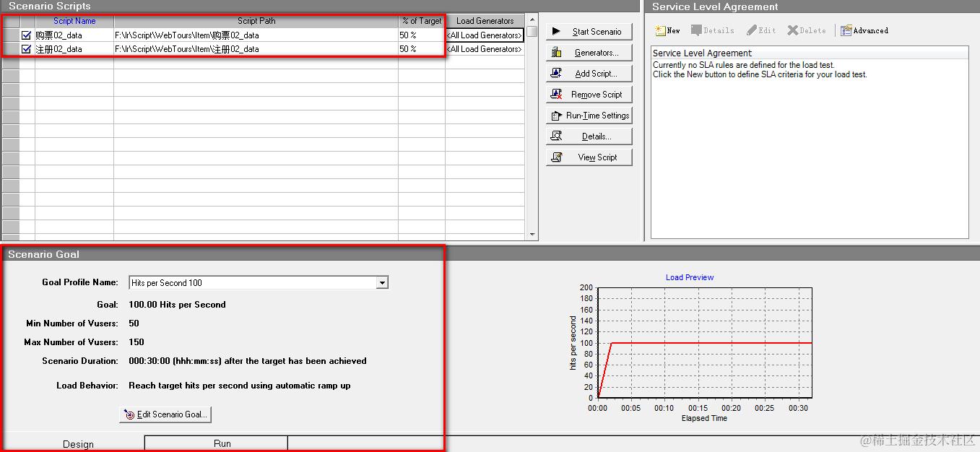Click the Edit Scenario Goal icon

coord(129,414)
